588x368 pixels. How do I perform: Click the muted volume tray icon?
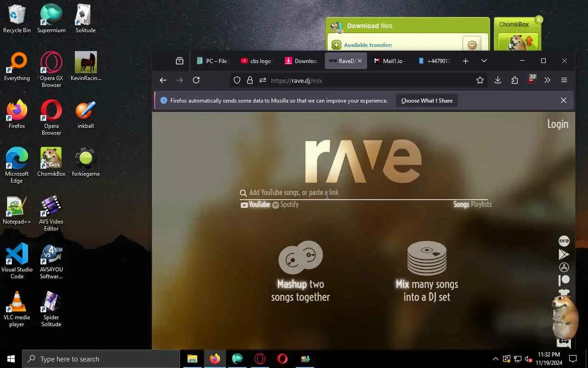tap(528, 359)
